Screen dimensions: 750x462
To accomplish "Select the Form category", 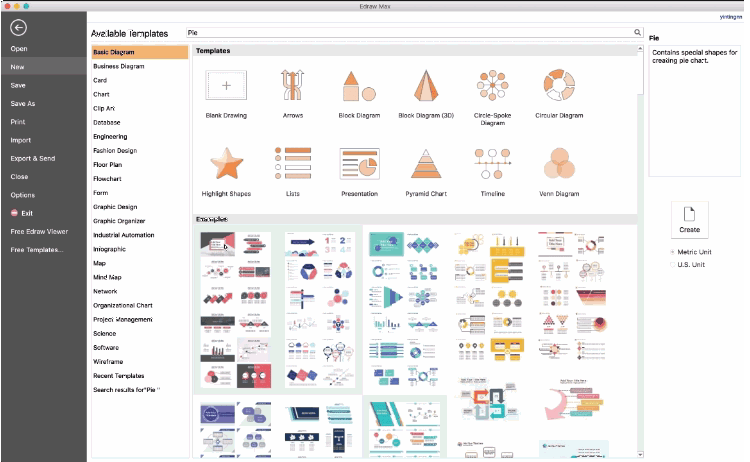I will pos(100,193).
